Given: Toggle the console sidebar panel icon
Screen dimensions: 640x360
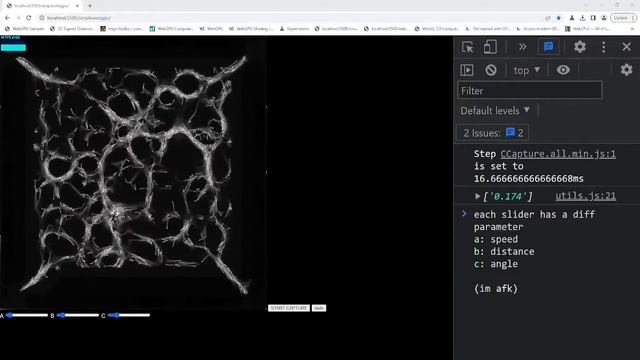Looking at the screenshot, I should pos(467,70).
